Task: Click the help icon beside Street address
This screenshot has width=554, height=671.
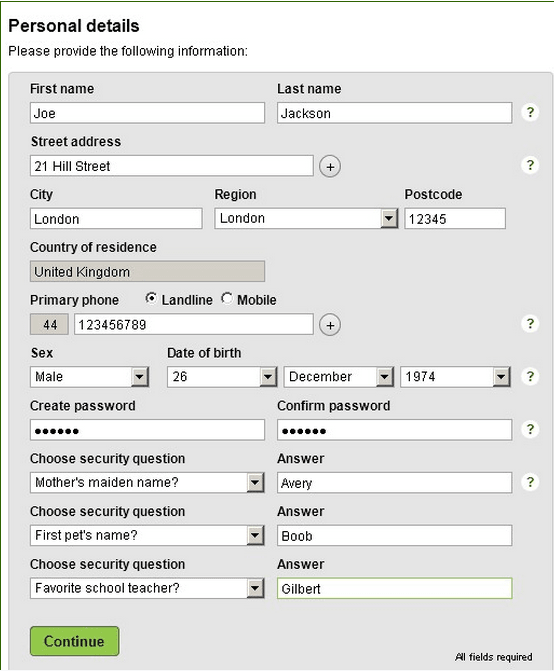Action: coord(530,165)
